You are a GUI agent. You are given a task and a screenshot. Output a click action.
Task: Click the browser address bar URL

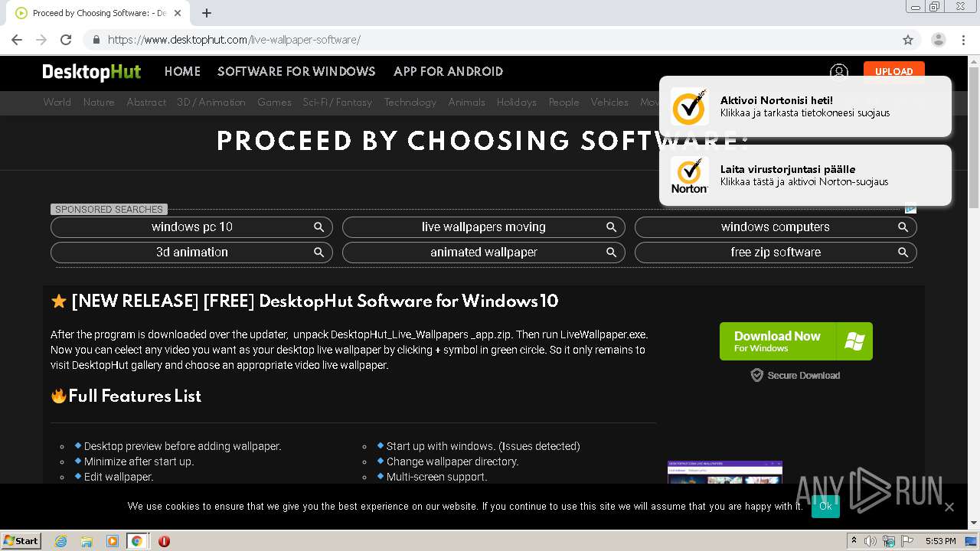pos(234,40)
